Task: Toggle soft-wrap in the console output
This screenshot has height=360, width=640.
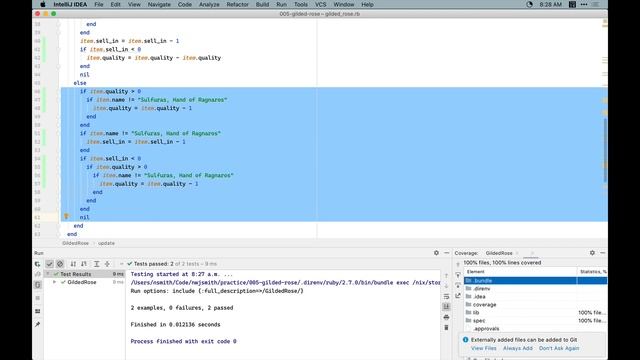Action: [447, 296]
